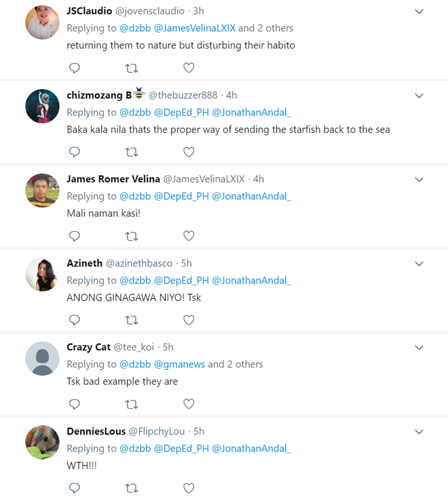The height and width of the screenshot is (498, 448).
Task: Open @JamesVelinaLXIX mention in JSClaudio's reply
Action: click(195, 28)
